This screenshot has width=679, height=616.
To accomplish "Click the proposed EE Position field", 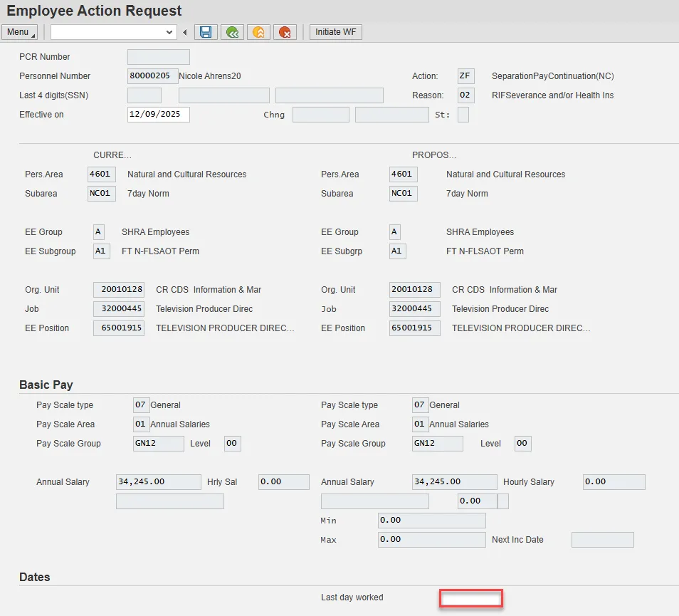I will tap(414, 328).
